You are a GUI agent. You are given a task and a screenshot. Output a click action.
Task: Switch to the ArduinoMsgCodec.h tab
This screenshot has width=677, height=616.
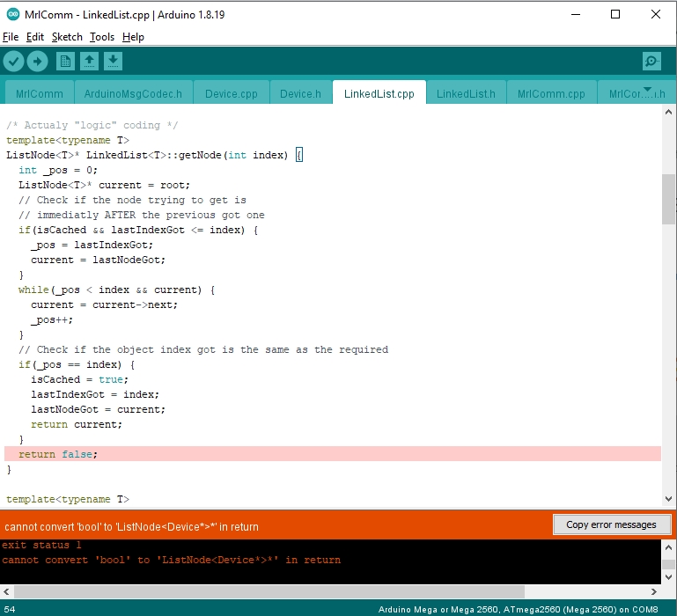coord(133,93)
